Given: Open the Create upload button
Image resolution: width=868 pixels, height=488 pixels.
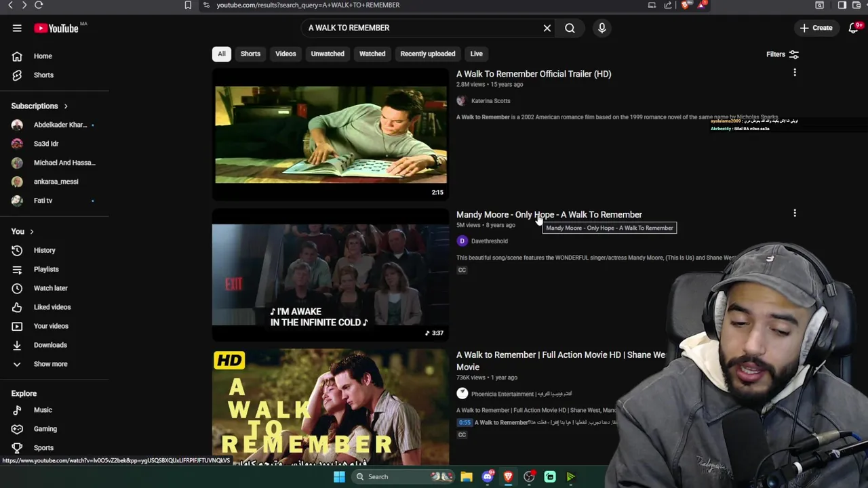Looking at the screenshot, I should click(x=816, y=28).
